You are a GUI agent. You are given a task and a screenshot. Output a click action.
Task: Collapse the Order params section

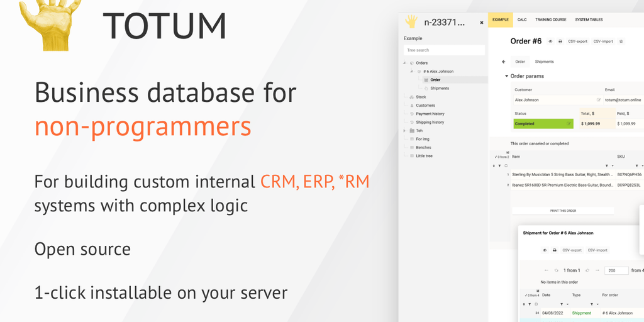click(506, 76)
